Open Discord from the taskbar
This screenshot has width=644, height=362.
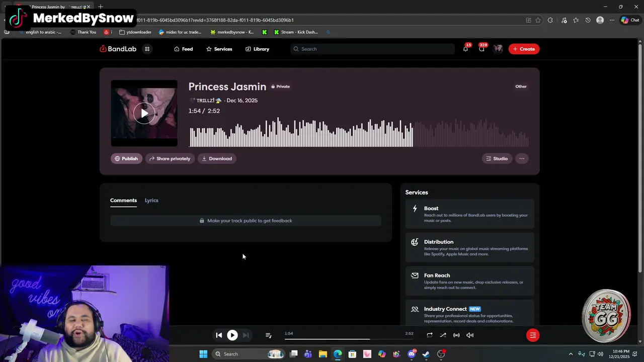tap(412, 354)
